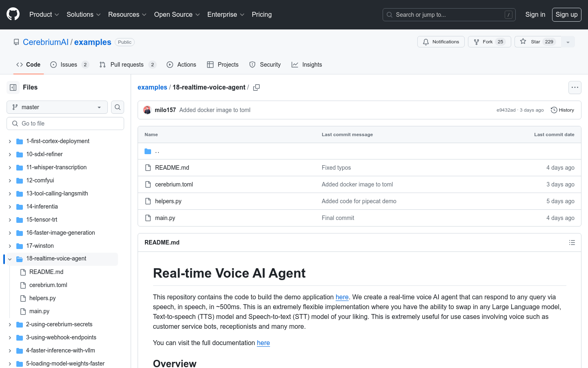This screenshot has width=588, height=368.
Task: Open commit History
Action: point(563,110)
